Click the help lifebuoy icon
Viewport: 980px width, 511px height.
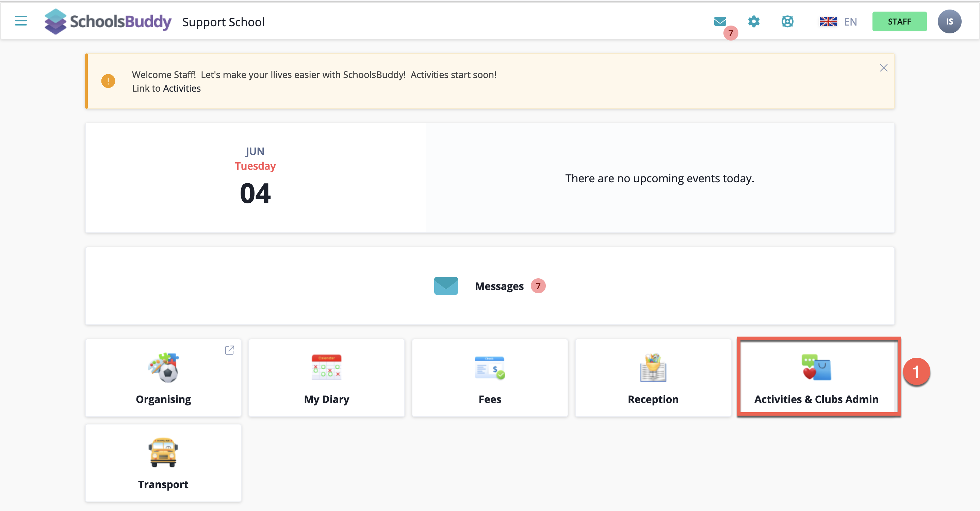coord(787,22)
